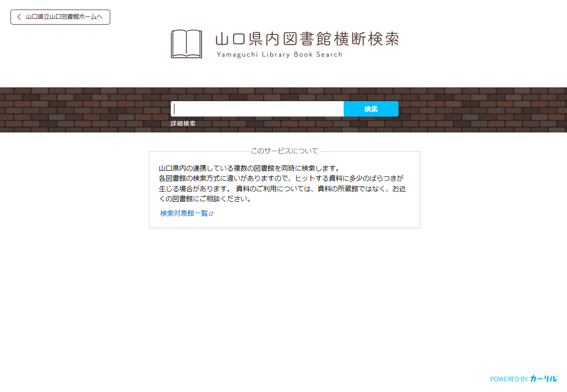Screen dimensions: 567x392
Task: Click the line starting 各図書館の検索方式
Action: (281, 178)
